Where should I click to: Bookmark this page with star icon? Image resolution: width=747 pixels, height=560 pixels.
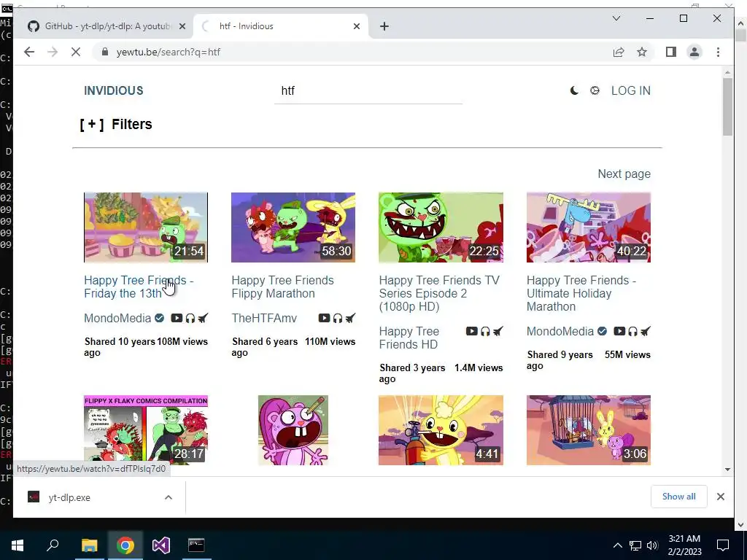point(642,52)
